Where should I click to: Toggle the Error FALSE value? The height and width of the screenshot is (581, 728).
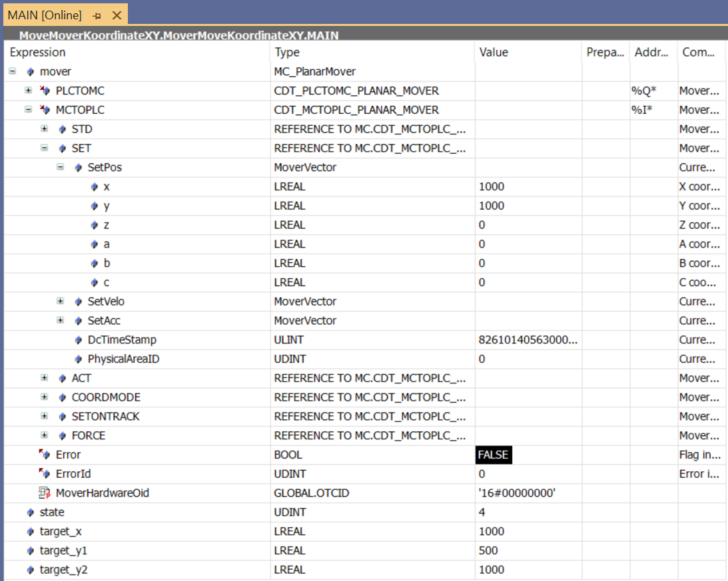(493, 455)
